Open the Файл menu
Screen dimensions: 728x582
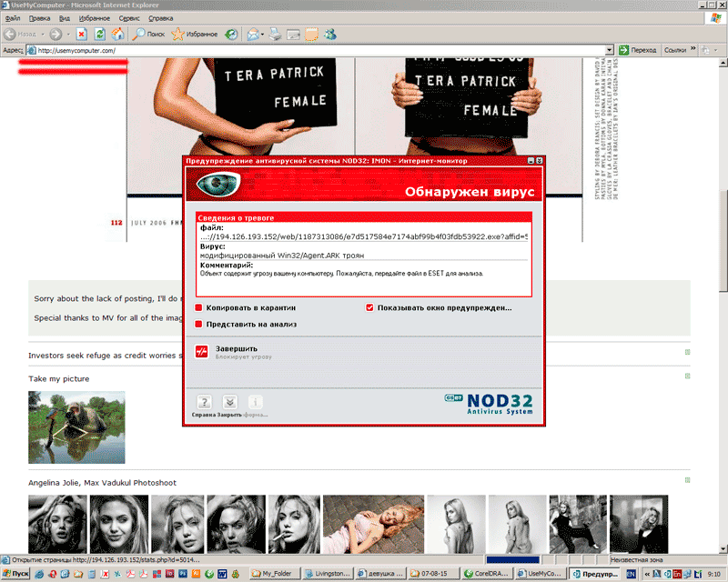click(x=13, y=18)
